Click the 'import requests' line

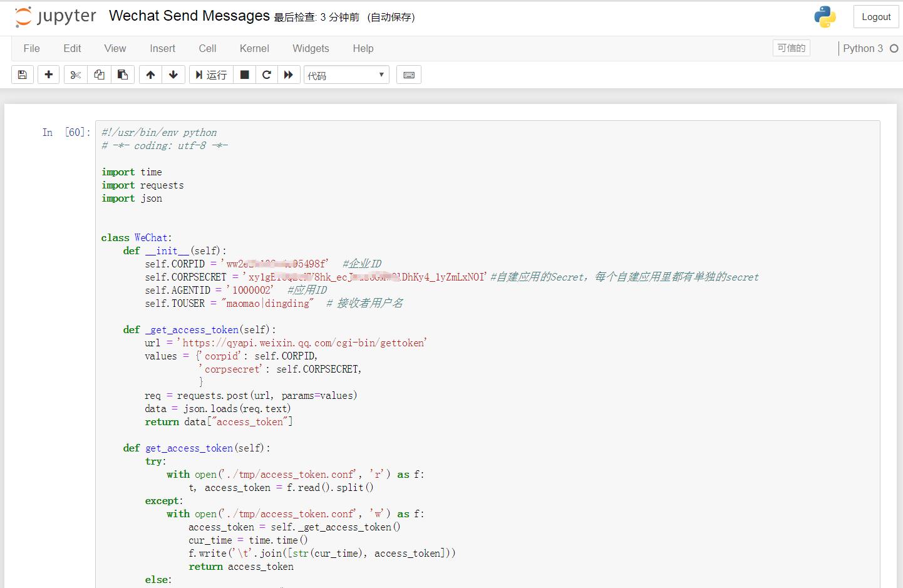pyautogui.click(x=143, y=185)
